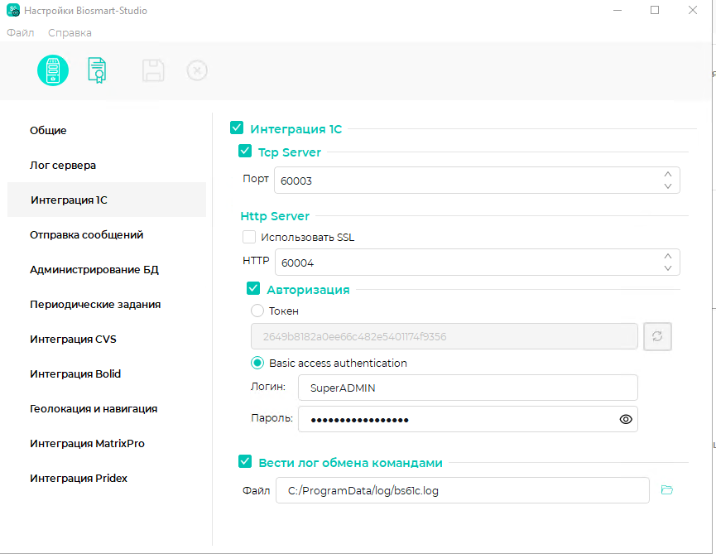The width and height of the screenshot is (716, 554).
Task: Click the save floppy disk icon
Action: coord(152,70)
